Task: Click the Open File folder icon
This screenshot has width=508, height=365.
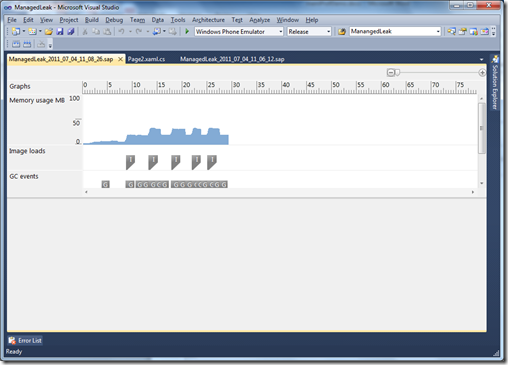Action: [49, 32]
